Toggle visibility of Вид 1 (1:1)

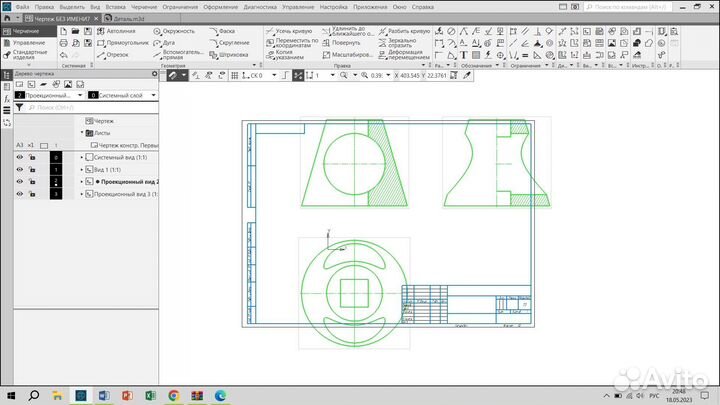tap(19, 170)
